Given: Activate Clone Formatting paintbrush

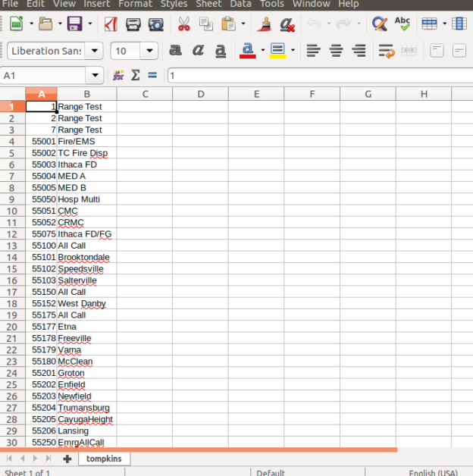Looking at the screenshot, I should pos(265,24).
